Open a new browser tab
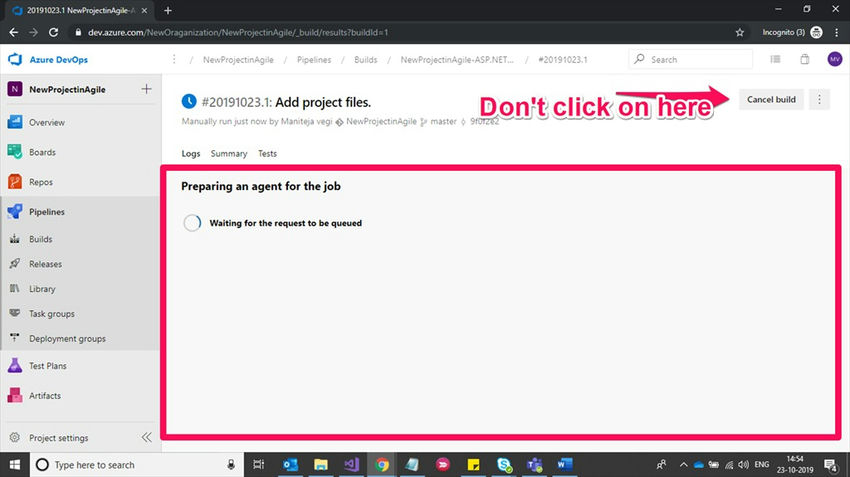Viewport: 850px width, 477px height. tap(168, 10)
